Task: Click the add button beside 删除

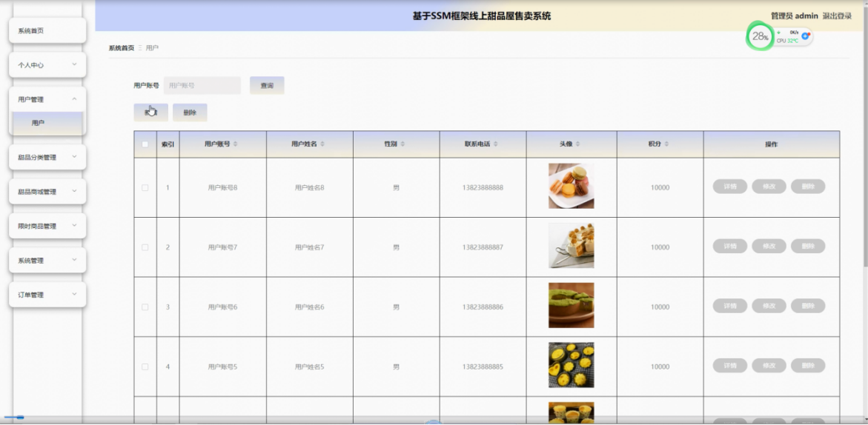Action: 150,113
